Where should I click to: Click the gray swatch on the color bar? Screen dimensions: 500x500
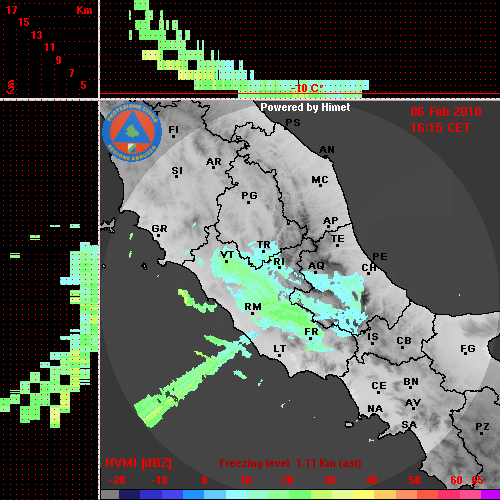coord(110,495)
